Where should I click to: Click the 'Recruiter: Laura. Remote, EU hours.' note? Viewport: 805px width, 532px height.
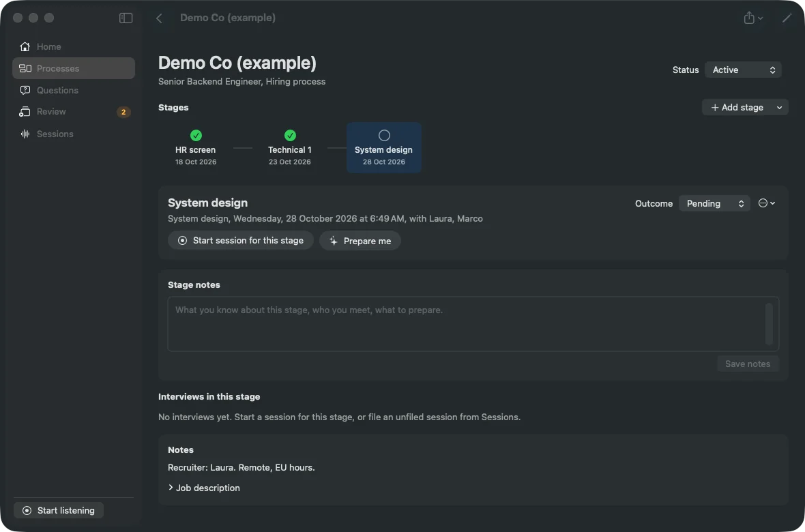tap(241, 467)
